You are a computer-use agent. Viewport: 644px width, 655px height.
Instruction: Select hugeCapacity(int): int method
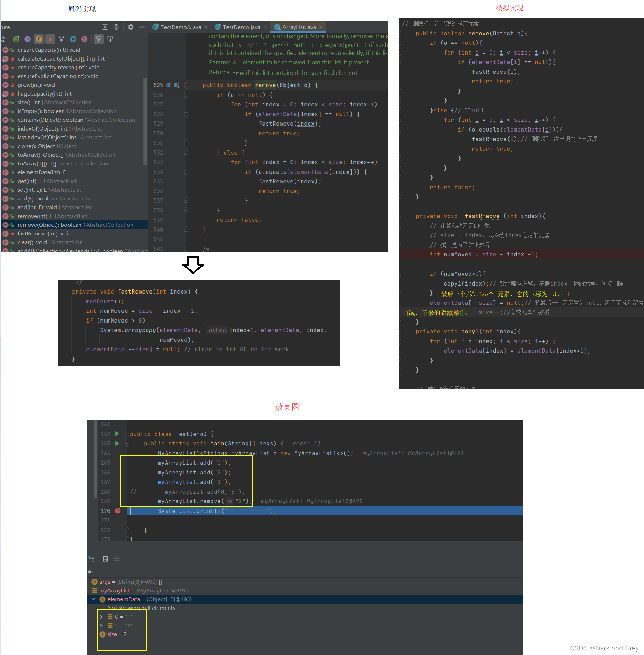(44, 94)
